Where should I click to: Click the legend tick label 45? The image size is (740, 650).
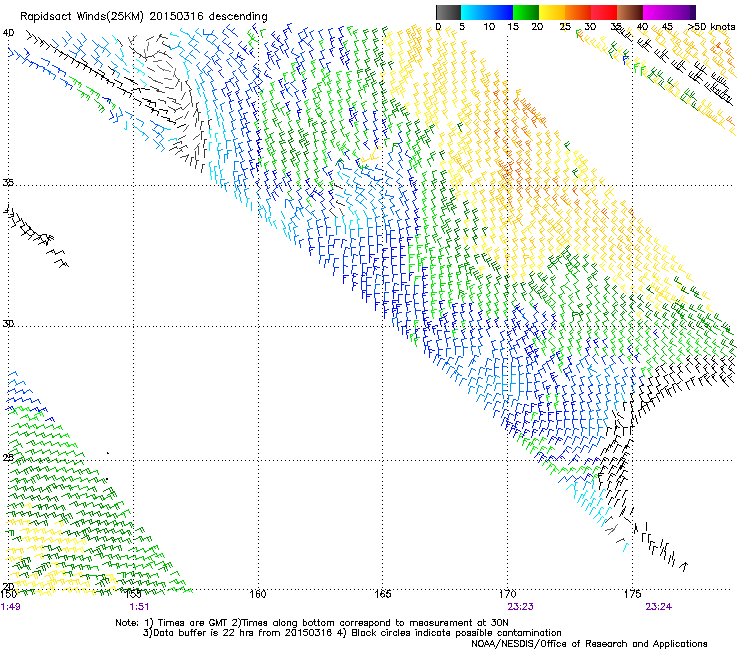666,27
